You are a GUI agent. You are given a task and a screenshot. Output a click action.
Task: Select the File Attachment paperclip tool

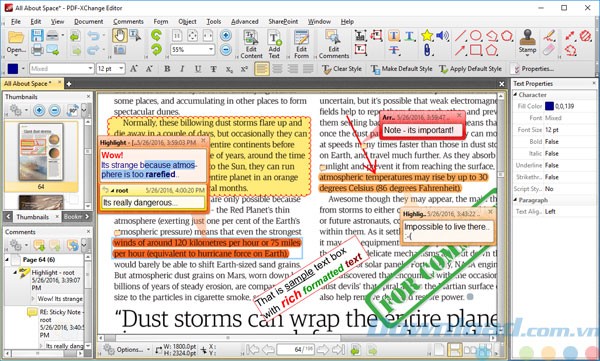point(427,50)
